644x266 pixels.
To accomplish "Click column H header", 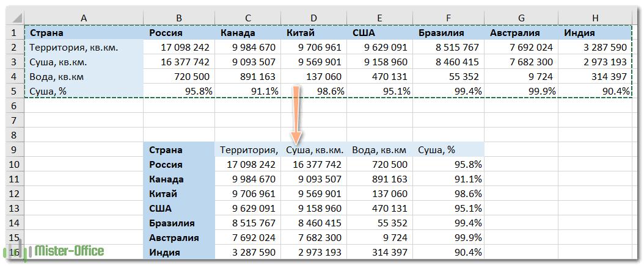I will point(595,18).
